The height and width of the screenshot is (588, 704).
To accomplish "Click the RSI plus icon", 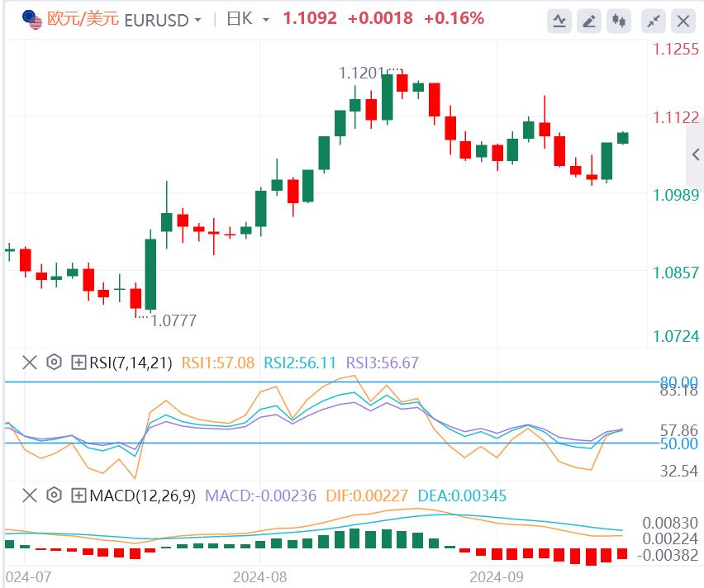I will tap(79, 362).
